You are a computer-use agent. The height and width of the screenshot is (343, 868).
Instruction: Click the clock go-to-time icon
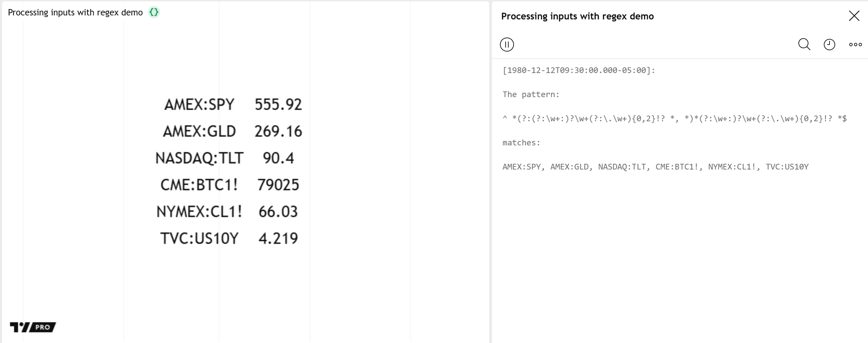pos(829,45)
